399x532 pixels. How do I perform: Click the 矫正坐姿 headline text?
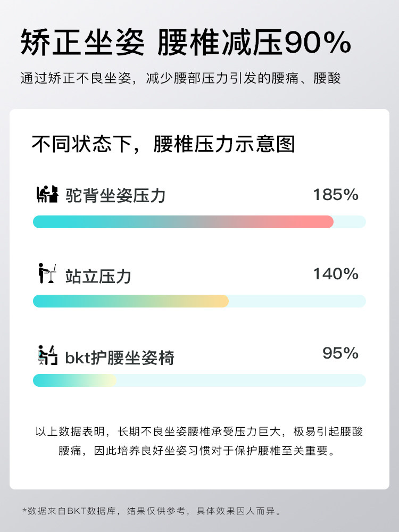pyautogui.click(x=82, y=43)
